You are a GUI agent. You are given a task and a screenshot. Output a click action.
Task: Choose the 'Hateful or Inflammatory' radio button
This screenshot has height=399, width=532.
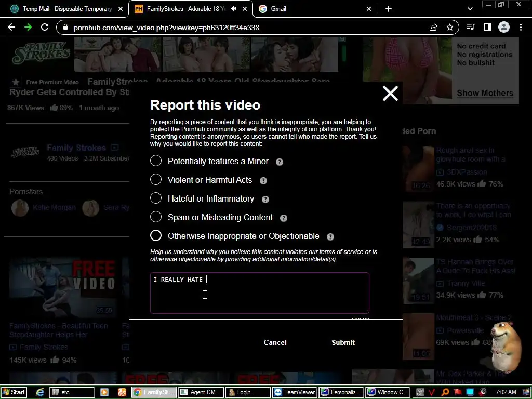tap(156, 198)
